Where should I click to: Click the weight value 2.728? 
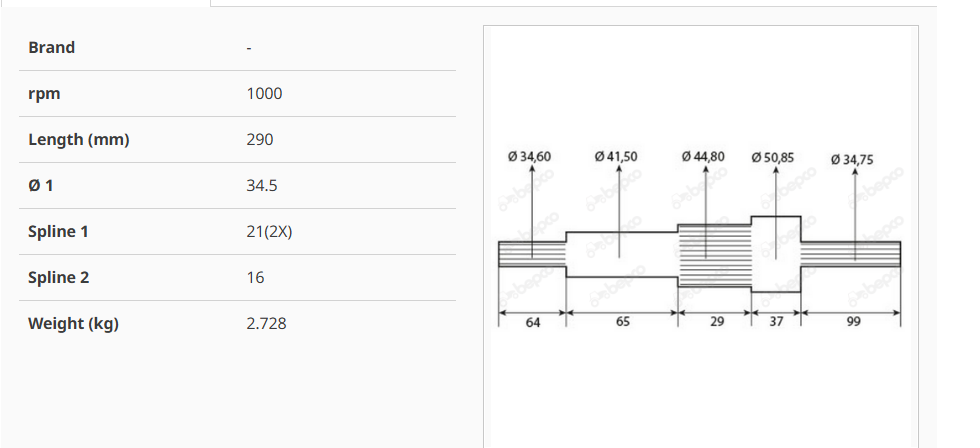pyautogui.click(x=266, y=323)
